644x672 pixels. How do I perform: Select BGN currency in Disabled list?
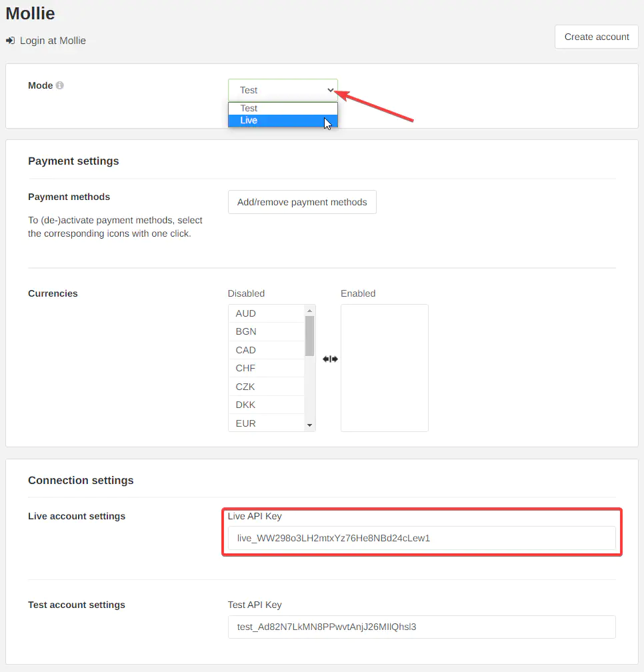pyautogui.click(x=267, y=331)
